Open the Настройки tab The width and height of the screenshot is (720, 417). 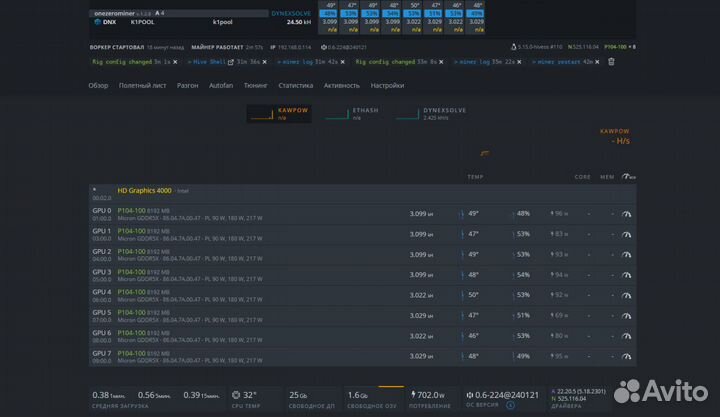click(x=388, y=85)
